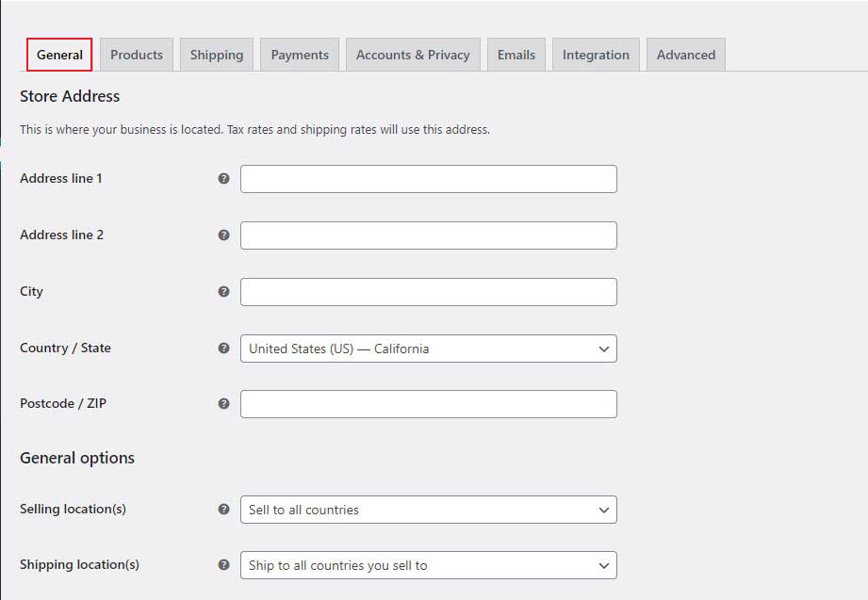Click help icon for Selling location(s)

coord(223,509)
